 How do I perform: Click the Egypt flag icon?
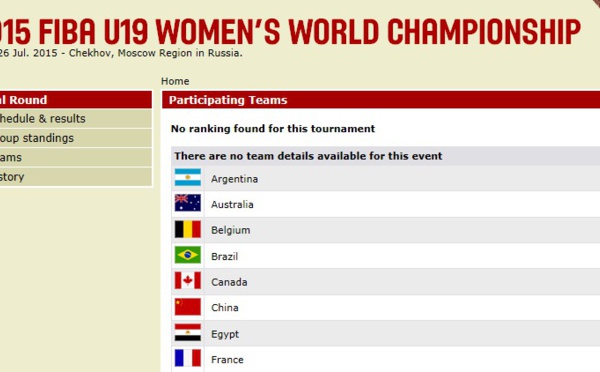(x=188, y=333)
